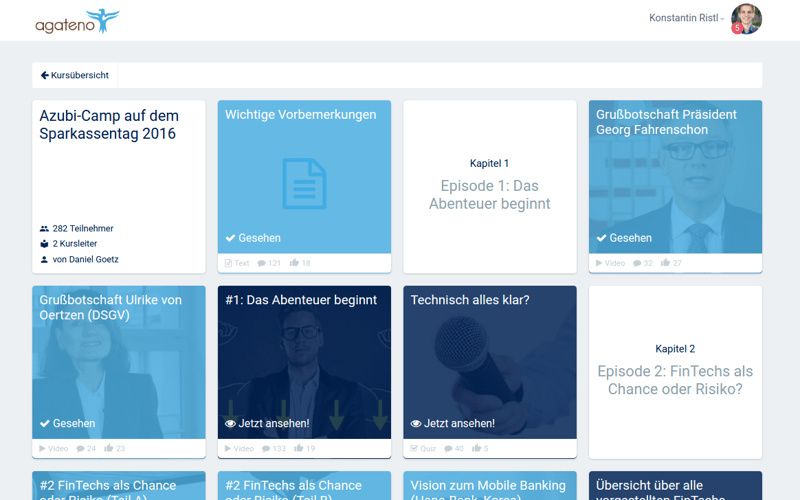Click the user profile avatar
The image size is (800, 500).
pyautogui.click(x=746, y=19)
